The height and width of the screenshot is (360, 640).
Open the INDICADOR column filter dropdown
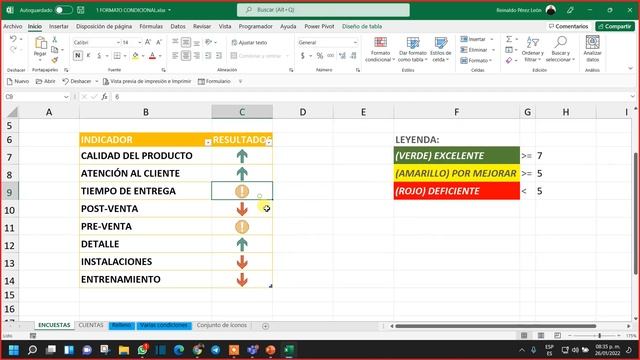pyautogui.click(x=208, y=142)
